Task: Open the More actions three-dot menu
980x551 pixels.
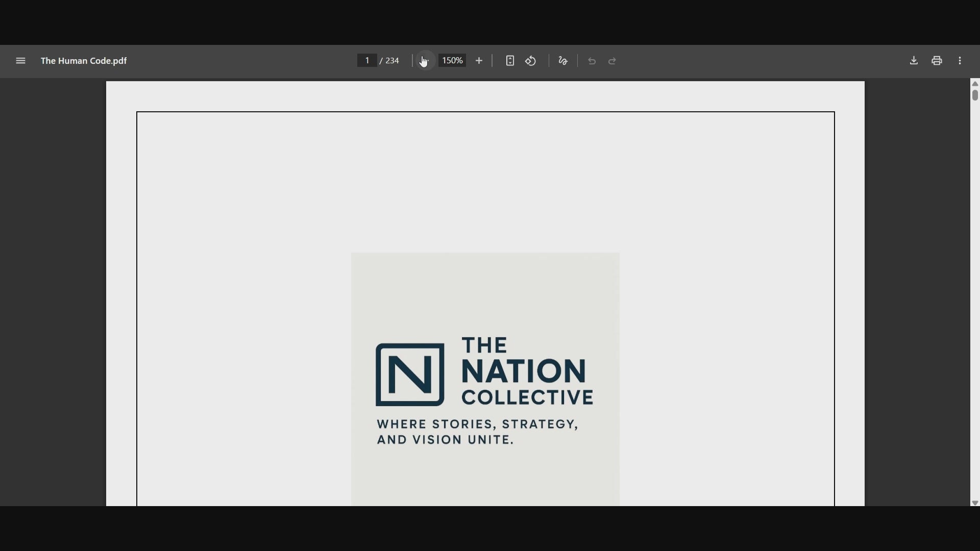Action: pyautogui.click(x=960, y=61)
